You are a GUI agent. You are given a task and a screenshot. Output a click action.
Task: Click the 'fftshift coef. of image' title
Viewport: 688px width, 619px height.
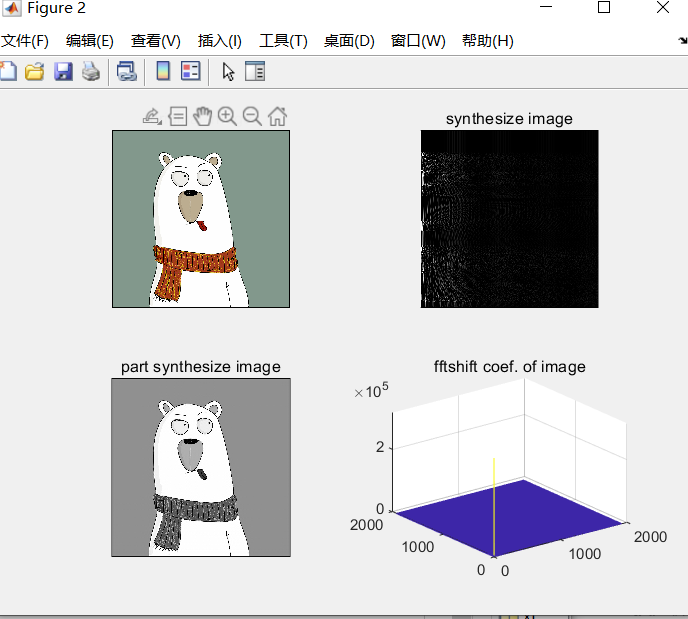point(509,366)
